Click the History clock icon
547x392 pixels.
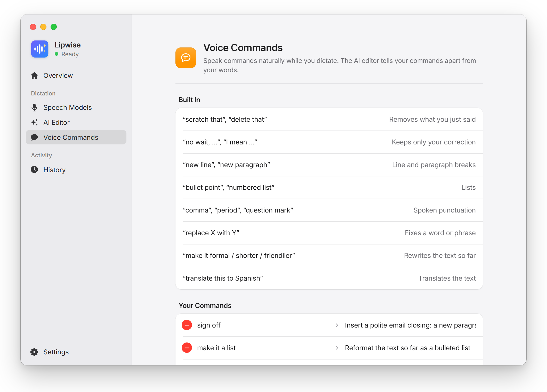(34, 170)
